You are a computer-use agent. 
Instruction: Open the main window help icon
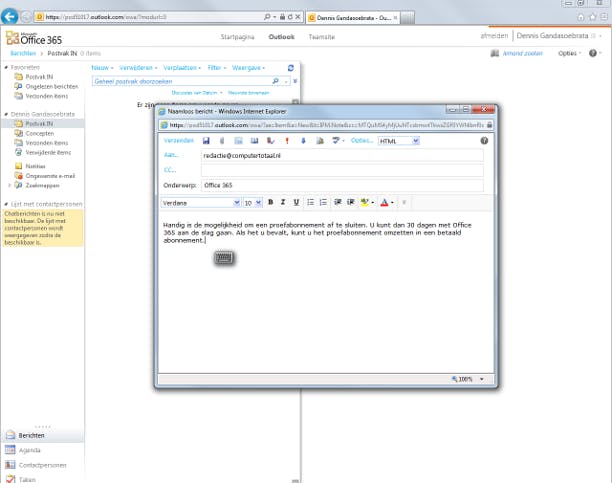click(x=592, y=53)
